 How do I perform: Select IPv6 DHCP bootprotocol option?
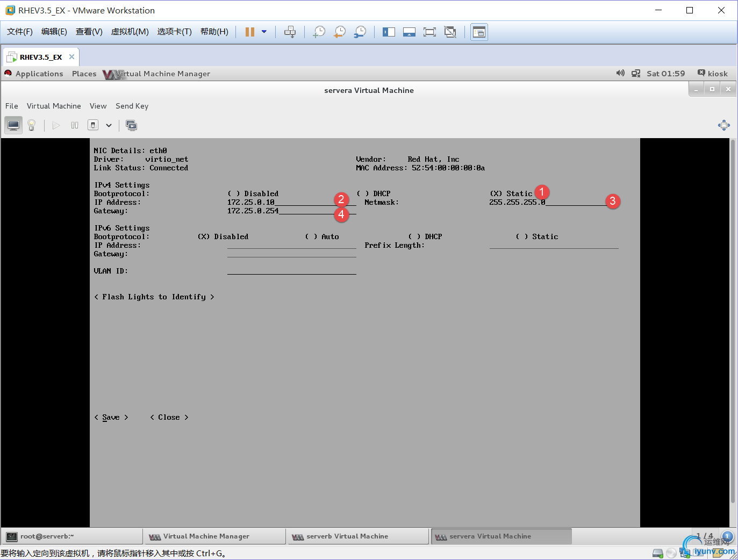[x=425, y=236]
